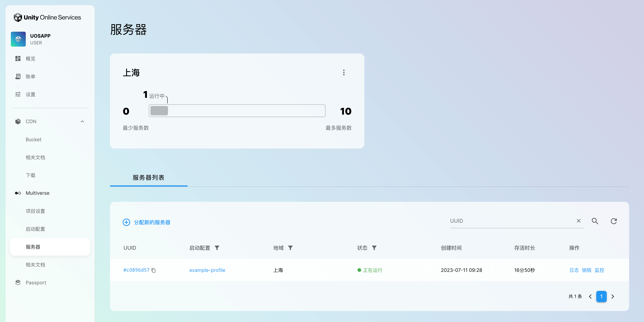Open the 上海 card three-dot menu
Image resolution: width=644 pixels, height=322 pixels.
[x=344, y=72]
